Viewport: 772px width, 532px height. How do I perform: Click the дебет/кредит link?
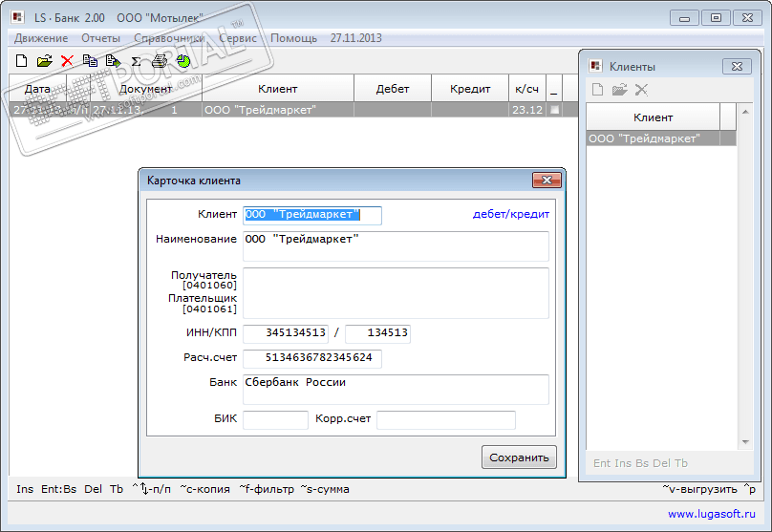tap(510, 214)
